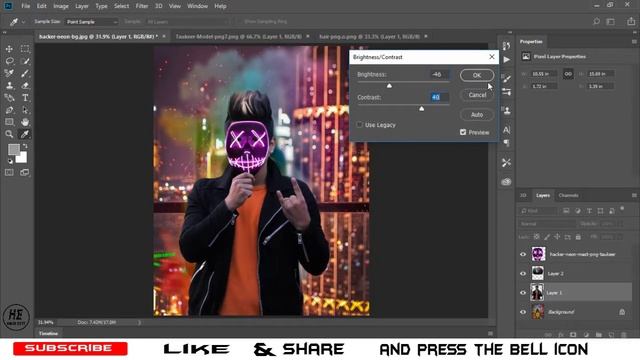The image size is (640, 360).
Task: Open the History panel icon
Action: 507,45
